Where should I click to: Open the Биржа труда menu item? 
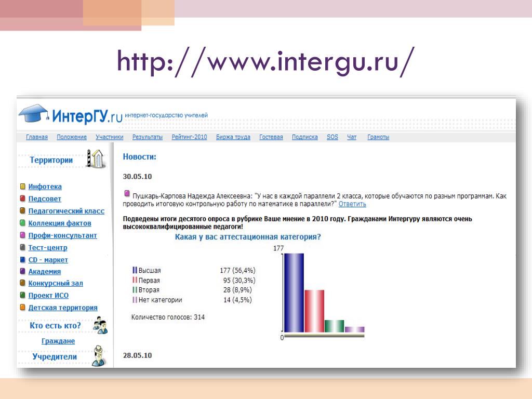(x=233, y=137)
